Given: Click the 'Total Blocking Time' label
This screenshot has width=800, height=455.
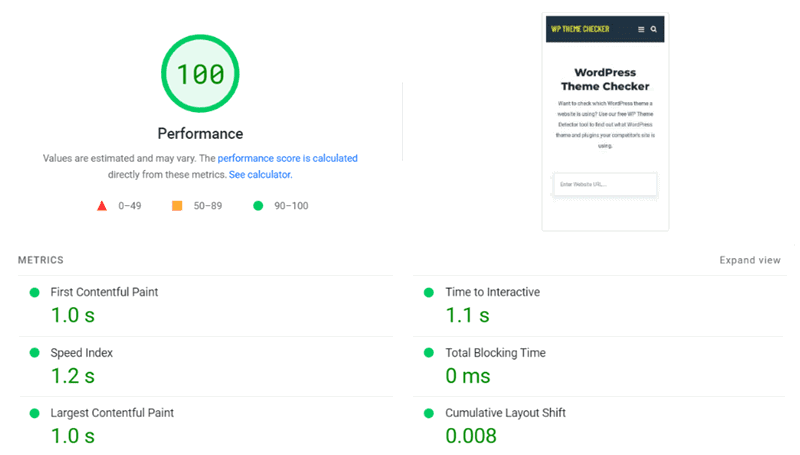Looking at the screenshot, I should pos(495,352).
